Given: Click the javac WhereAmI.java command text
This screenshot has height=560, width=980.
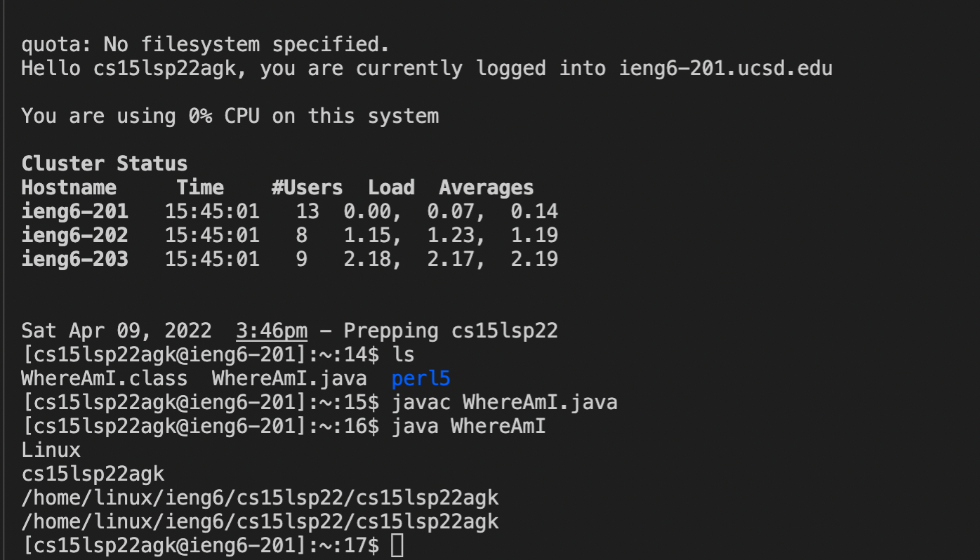Looking at the screenshot, I should click(505, 403).
